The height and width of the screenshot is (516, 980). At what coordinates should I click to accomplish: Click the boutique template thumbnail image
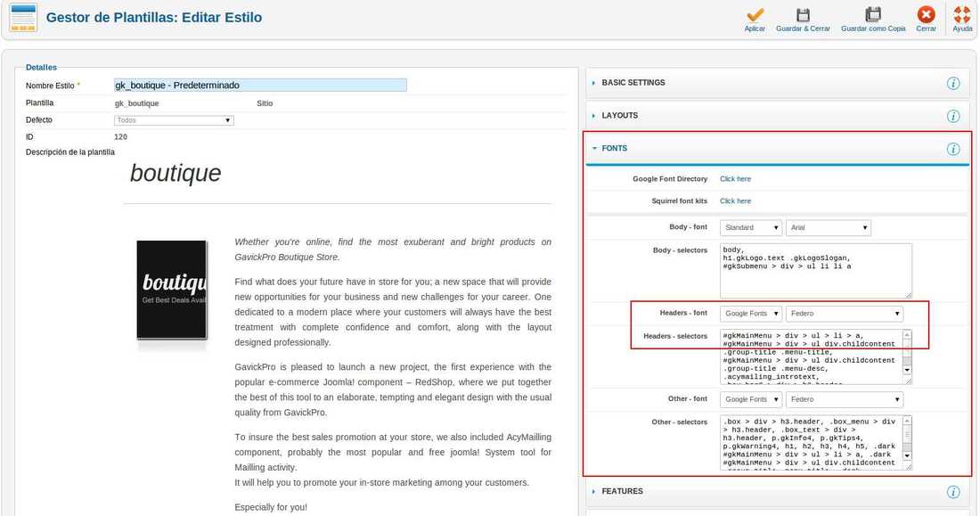tap(172, 290)
